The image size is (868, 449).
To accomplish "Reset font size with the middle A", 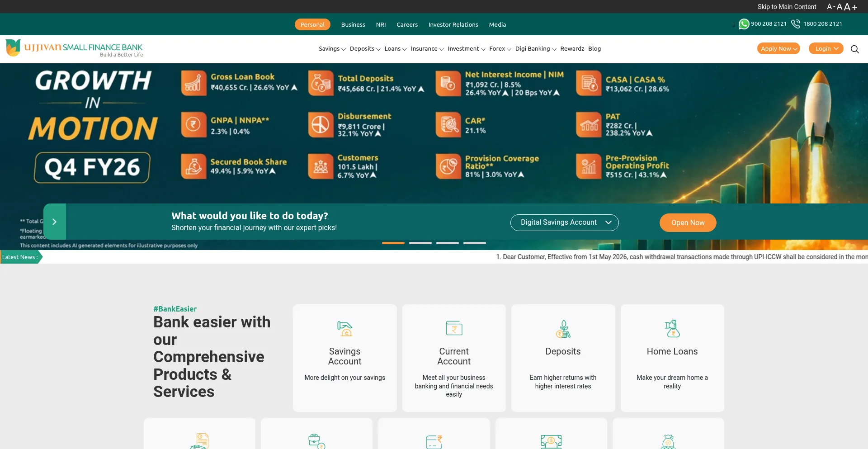I will click(x=840, y=7).
